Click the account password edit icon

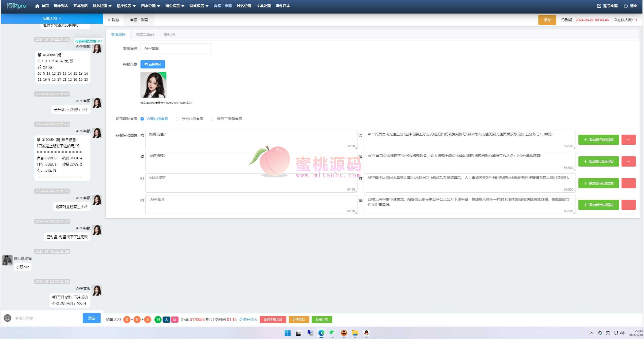pos(599,6)
